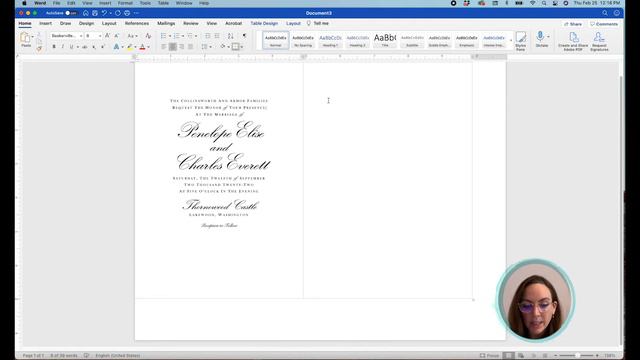This screenshot has height=360, width=640.
Task: Decrease the paragraph indent
Action: (x=207, y=36)
